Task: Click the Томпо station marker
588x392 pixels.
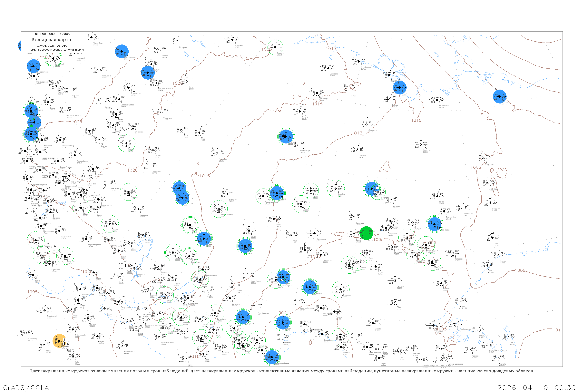Action: coord(437,196)
